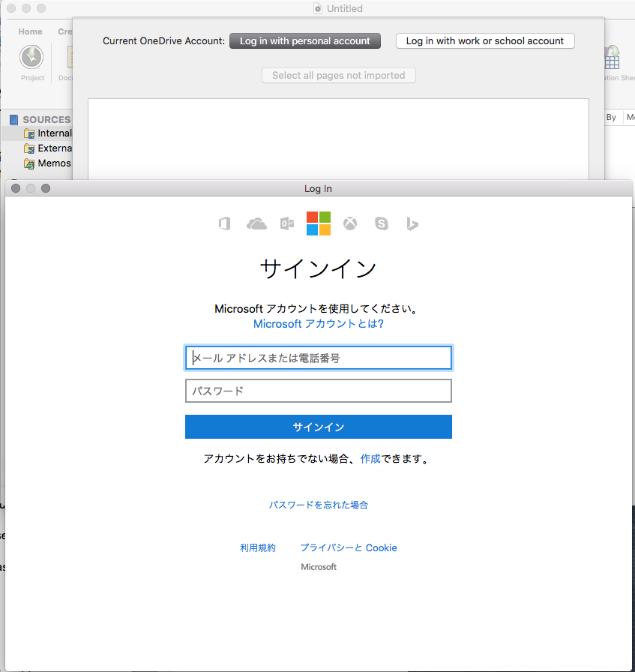Click the Log In window title
This screenshot has width=635, height=672.
tap(318, 189)
